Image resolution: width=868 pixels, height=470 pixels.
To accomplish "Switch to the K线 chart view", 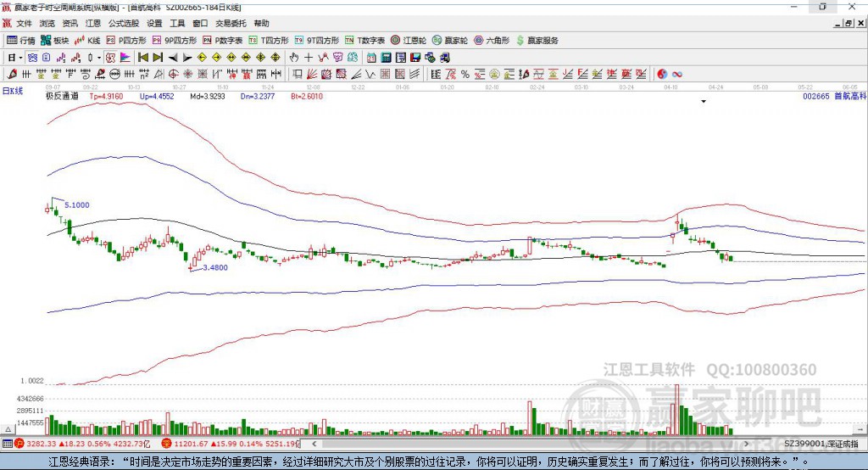I will 87,41.
